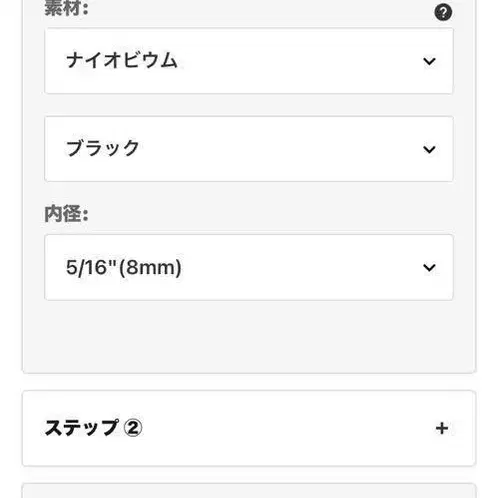Select the ナイオビウム text value
Image resolution: width=498 pixels, height=498 pixels.
[x=121, y=61]
